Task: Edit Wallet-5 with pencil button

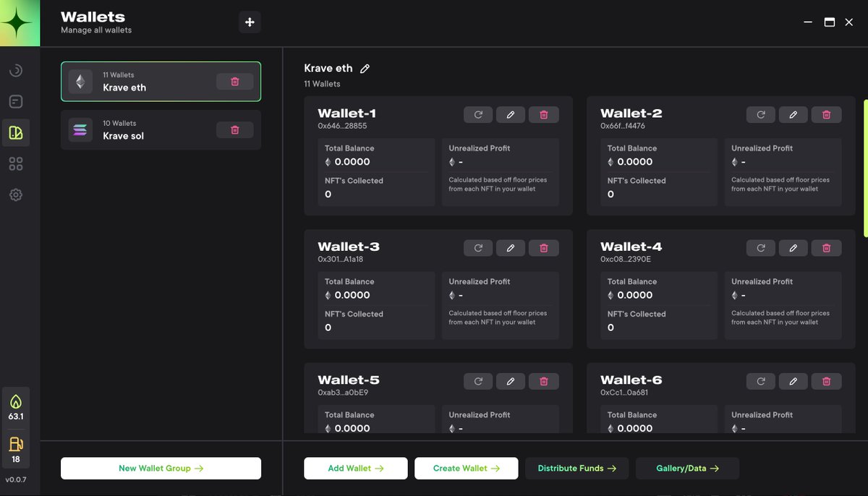Action: click(511, 381)
